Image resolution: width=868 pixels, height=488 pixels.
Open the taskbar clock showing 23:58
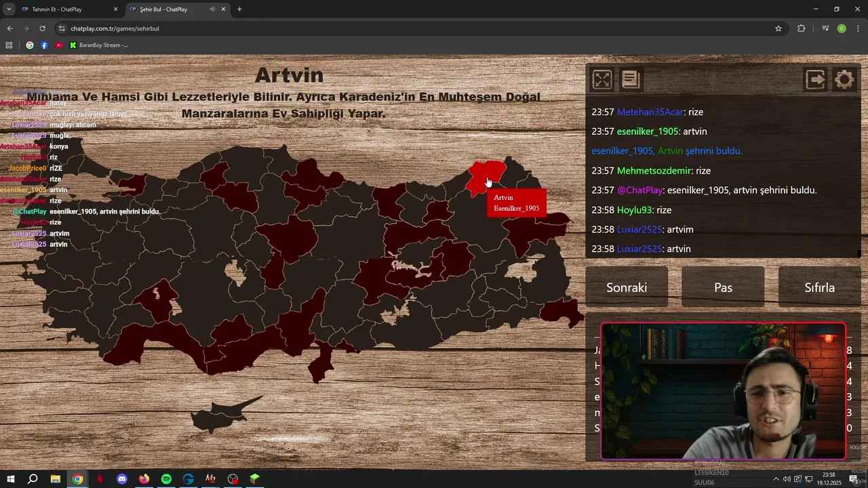(x=829, y=479)
